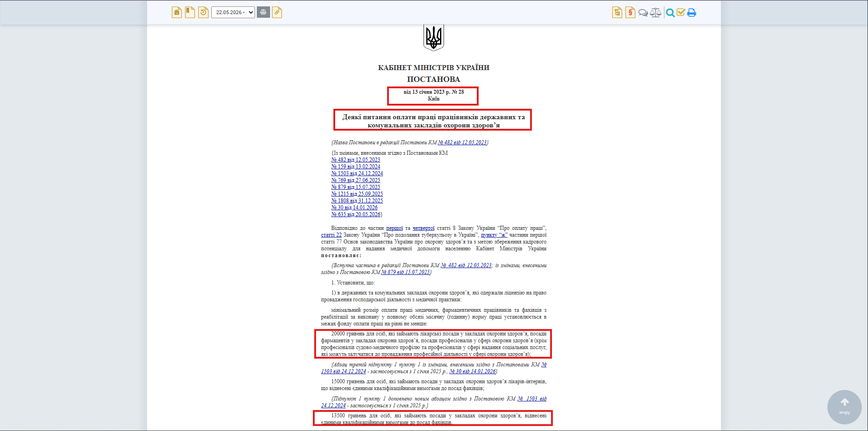The width and height of the screenshot is (868, 431).
Task: Open the "статті 22" law reference link
Action: (331, 235)
